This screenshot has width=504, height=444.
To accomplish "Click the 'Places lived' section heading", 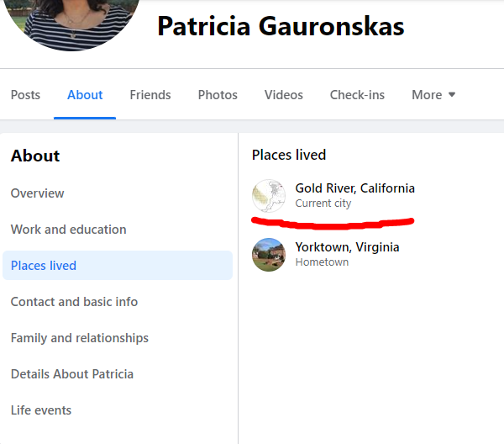I will [289, 155].
